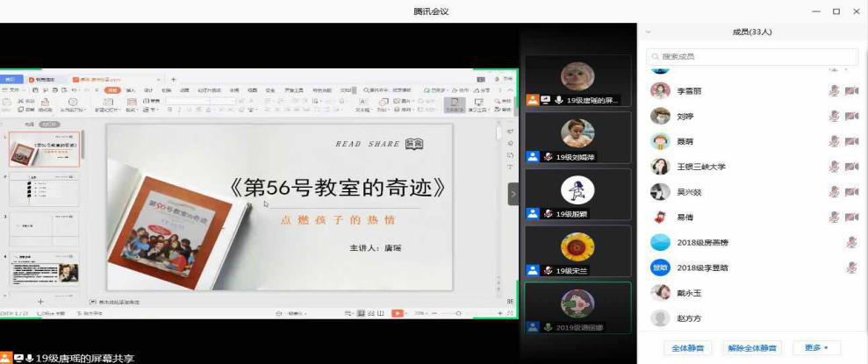Click the camera icon beside 易倩
Image resolution: width=868 pixels, height=364 pixels.
[850, 218]
